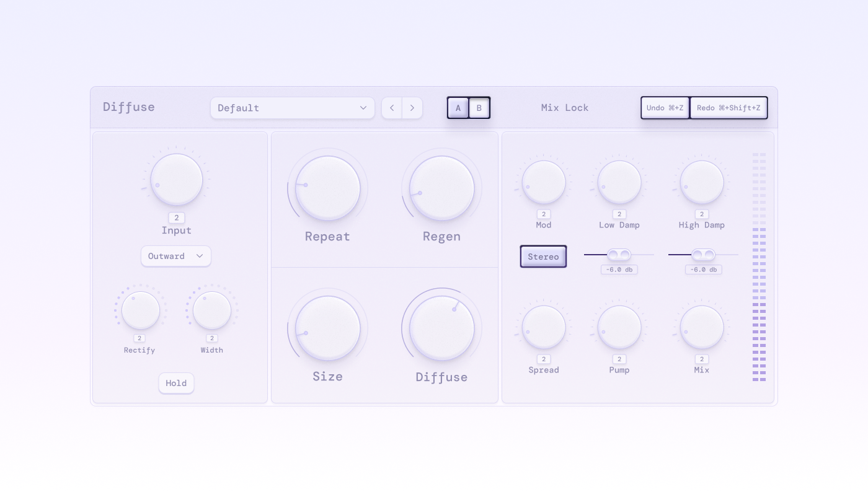This screenshot has height=492, width=868.
Task: Click -6.0 db value under High Damp
Action: (x=704, y=270)
